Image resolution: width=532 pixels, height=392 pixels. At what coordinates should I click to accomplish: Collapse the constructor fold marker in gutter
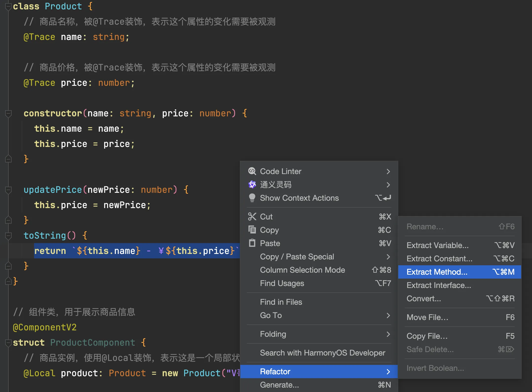(x=8, y=113)
